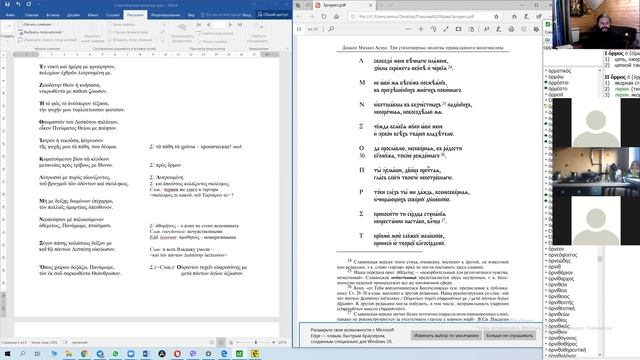Image resolution: width=640 pixels, height=360 pixels.
Task: Open the Макет ribbon tab
Action: point(93,15)
